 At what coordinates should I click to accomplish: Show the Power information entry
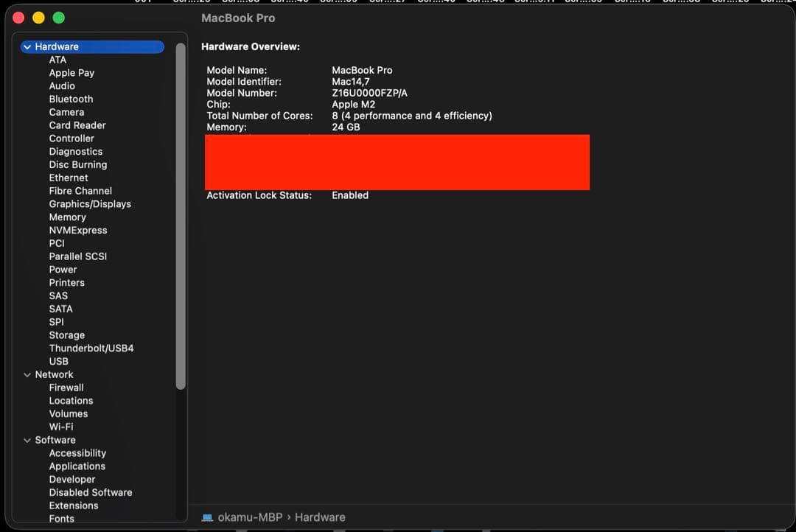click(63, 270)
